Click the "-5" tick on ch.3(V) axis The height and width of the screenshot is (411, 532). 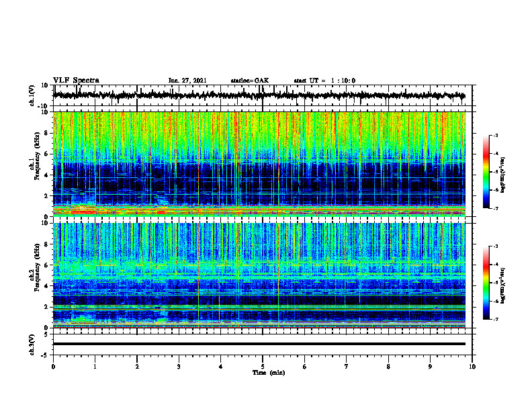pyautogui.click(x=46, y=355)
